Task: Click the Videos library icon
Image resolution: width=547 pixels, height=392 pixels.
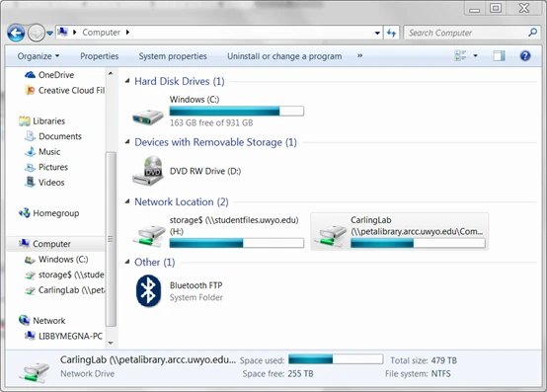Action: (x=30, y=182)
